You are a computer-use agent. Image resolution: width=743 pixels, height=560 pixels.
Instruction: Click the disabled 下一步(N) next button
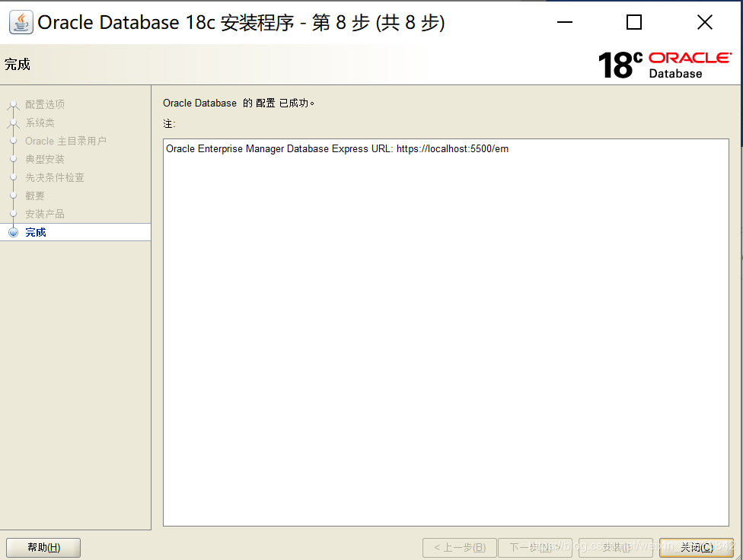(535, 548)
